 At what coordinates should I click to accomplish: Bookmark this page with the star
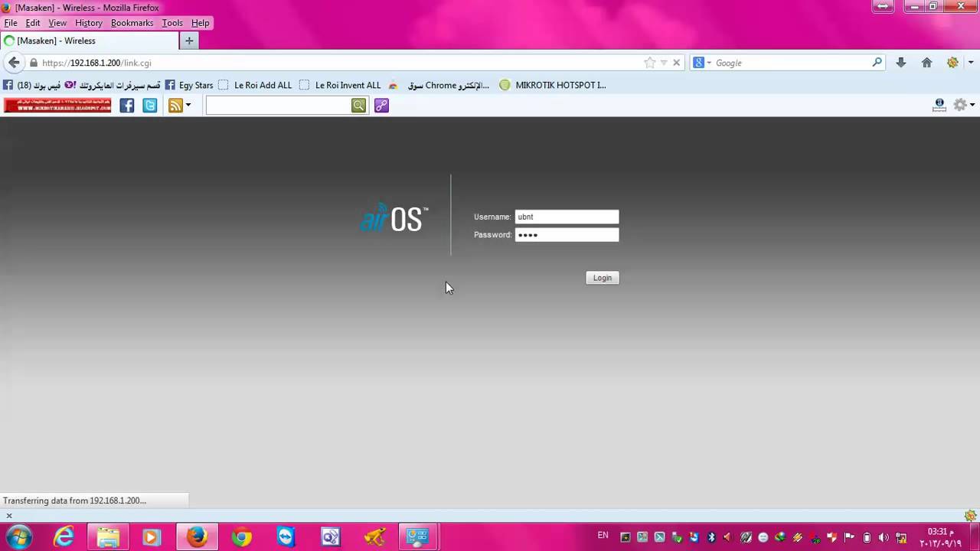[x=650, y=63]
